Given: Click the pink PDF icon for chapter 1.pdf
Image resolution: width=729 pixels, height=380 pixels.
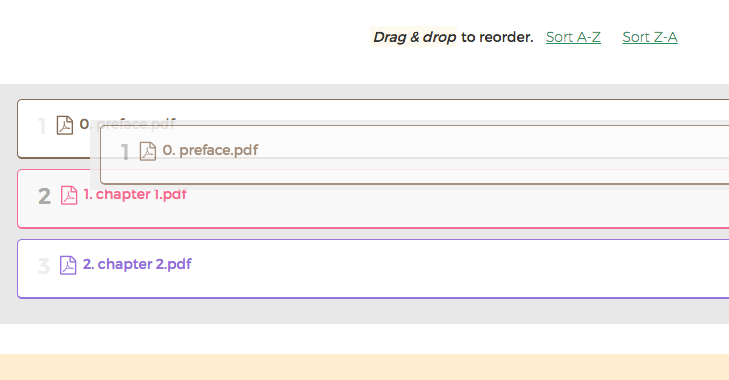Looking at the screenshot, I should click(69, 195).
